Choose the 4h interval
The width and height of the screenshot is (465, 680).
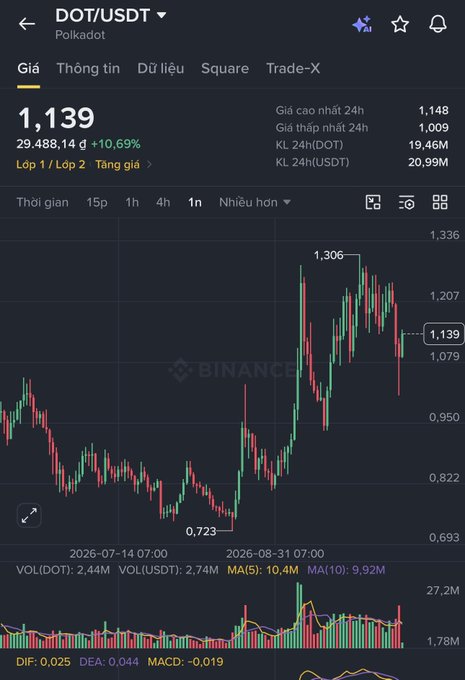click(x=163, y=202)
